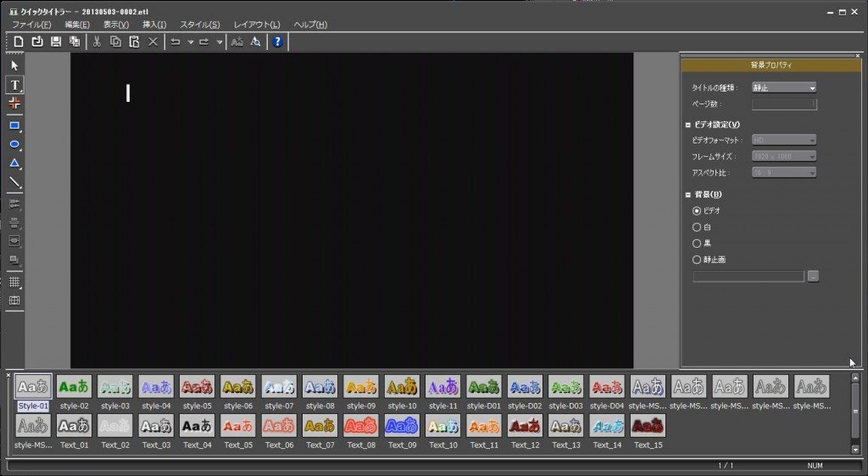Apply the style-02 green text style
Image resolution: width=868 pixels, height=476 pixels.
(x=75, y=386)
